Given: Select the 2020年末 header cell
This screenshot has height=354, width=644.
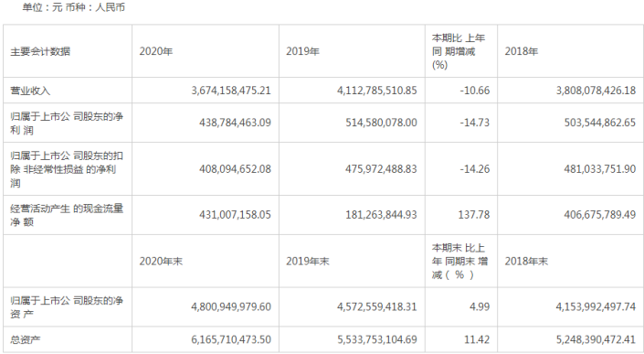Looking at the screenshot, I should pyautogui.click(x=206, y=261).
